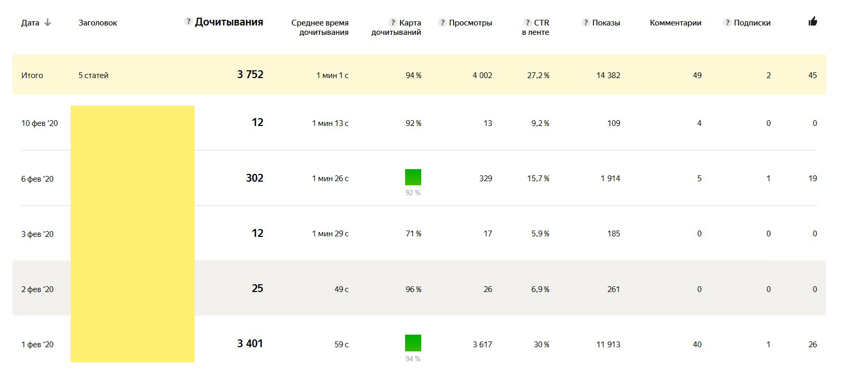This screenshot has height=380, width=868.
Task: Open the help icon beside Показы
Action: click(586, 22)
